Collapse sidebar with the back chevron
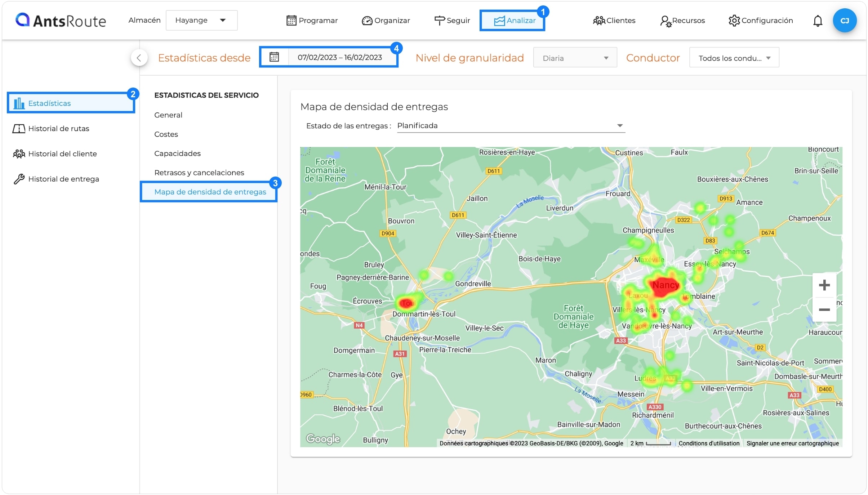This screenshot has height=495, width=868. 139,58
